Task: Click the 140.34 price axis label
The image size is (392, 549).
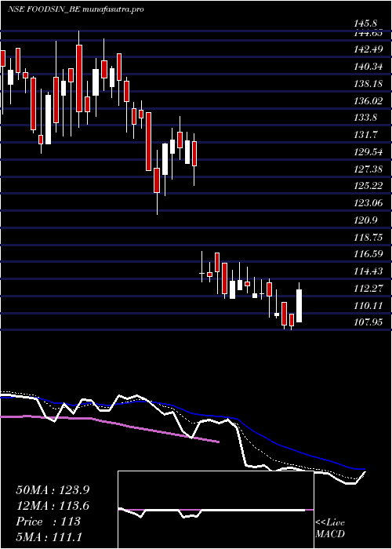Action: point(368,67)
